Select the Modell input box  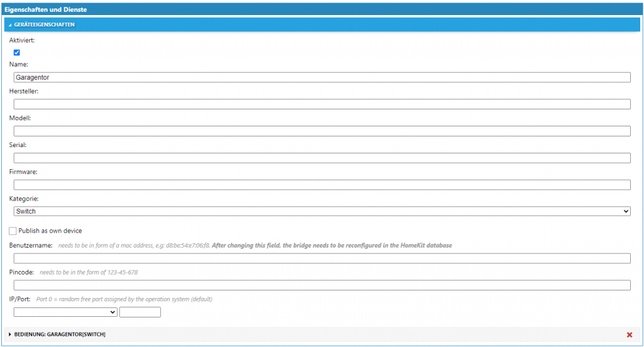pyautogui.click(x=322, y=131)
